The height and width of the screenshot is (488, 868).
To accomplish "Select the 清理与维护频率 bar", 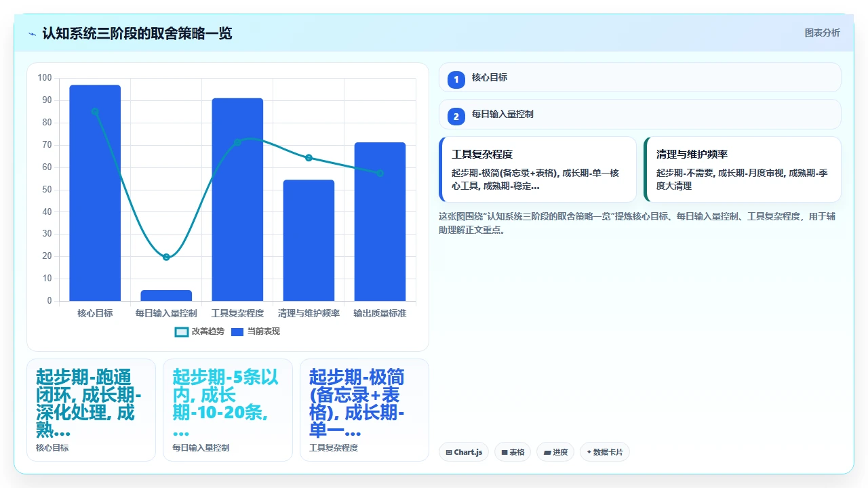I will pos(309,241).
